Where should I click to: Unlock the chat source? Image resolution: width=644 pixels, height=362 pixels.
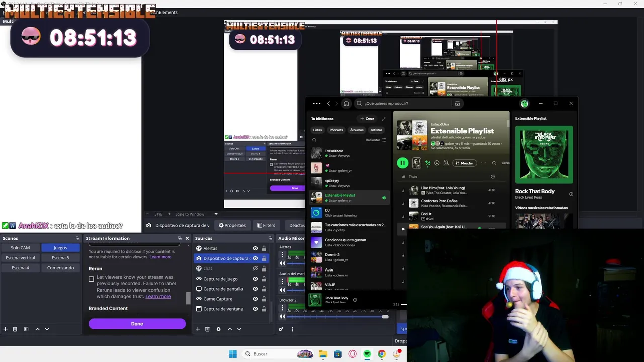tap(264, 268)
